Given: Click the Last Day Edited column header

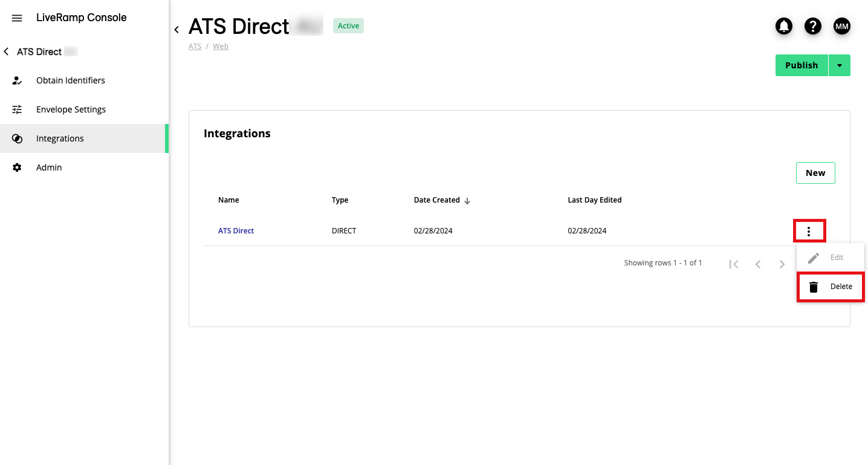Looking at the screenshot, I should [595, 200].
